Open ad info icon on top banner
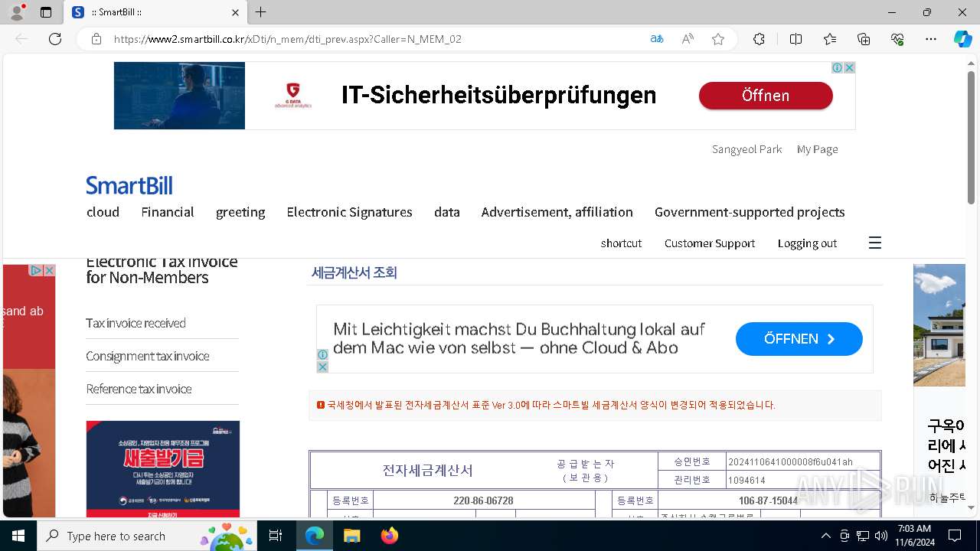This screenshot has height=551, width=980. (838, 67)
